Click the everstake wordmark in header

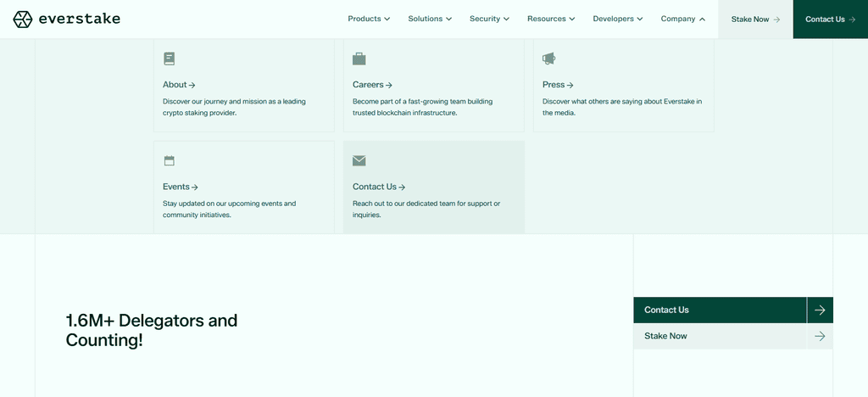point(79,19)
